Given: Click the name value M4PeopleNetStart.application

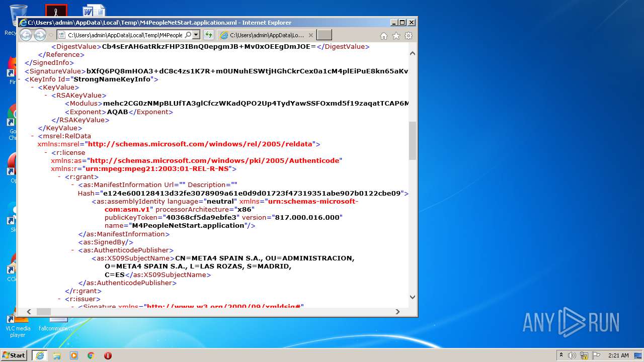Looking at the screenshot, I should [188, 226].
